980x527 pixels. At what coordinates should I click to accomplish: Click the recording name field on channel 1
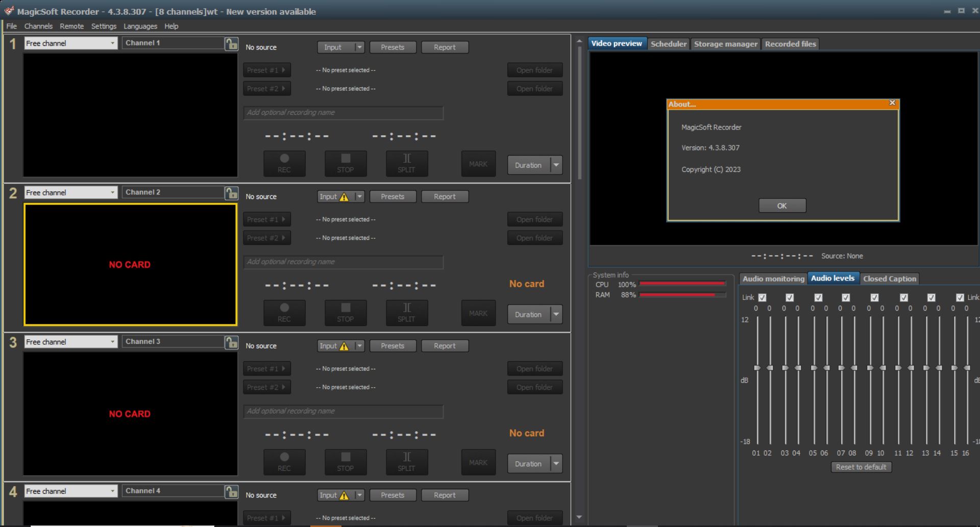tap(343, 113)
